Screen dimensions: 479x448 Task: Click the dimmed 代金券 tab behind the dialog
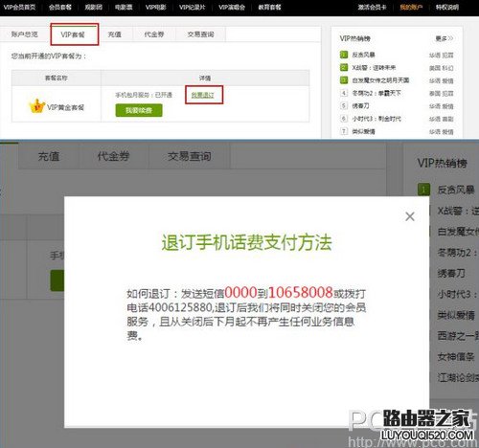tap(113, 156)
